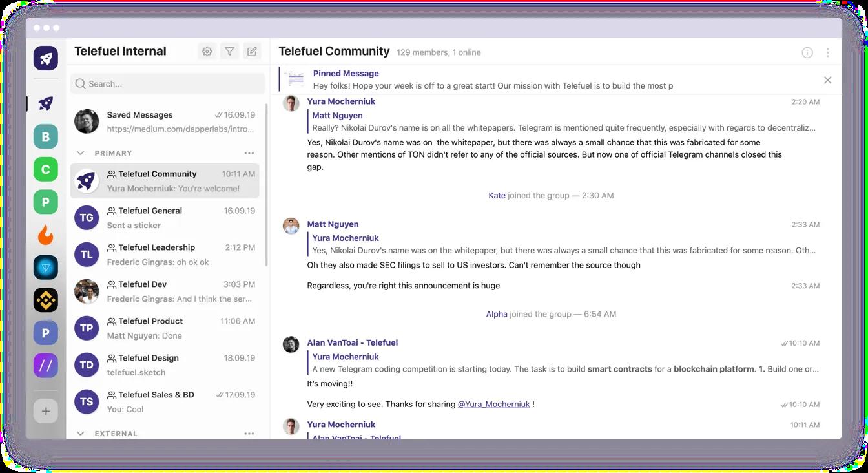Add a new workspace with plus button

pos(46,411)
